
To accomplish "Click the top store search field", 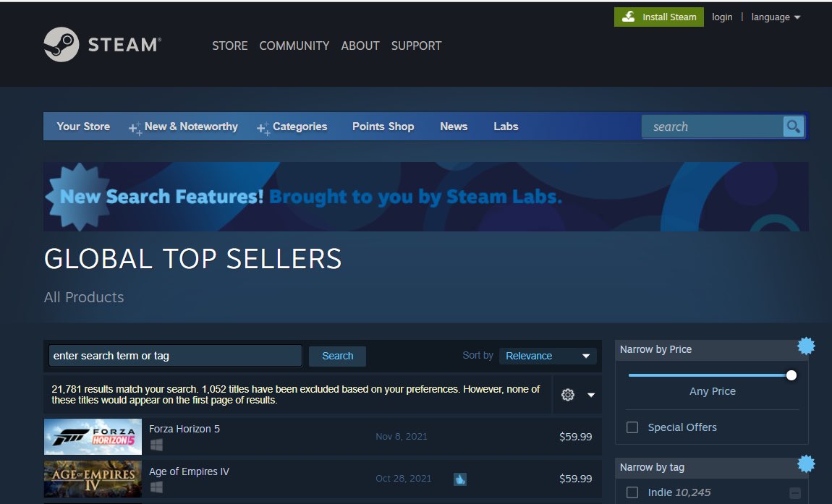I will (712, 127).
